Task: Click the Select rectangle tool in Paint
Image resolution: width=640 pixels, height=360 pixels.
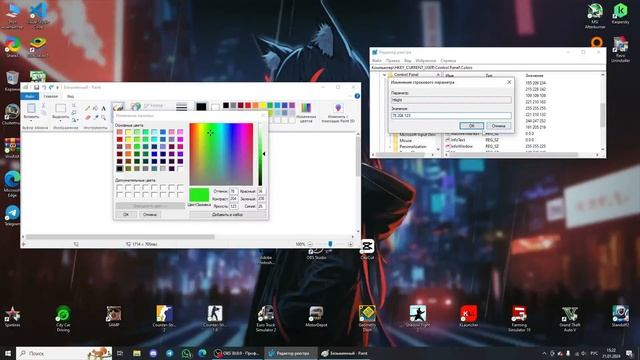Action: [60, 108]
